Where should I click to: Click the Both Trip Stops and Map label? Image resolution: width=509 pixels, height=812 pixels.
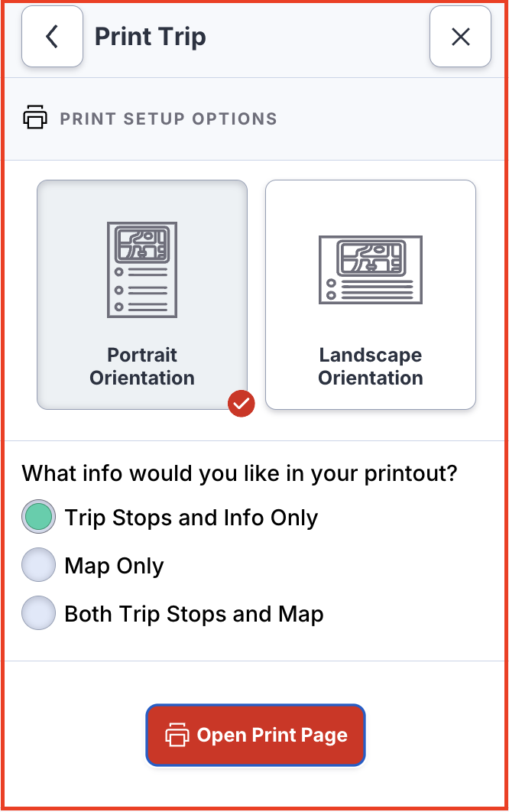click(194, 614)
